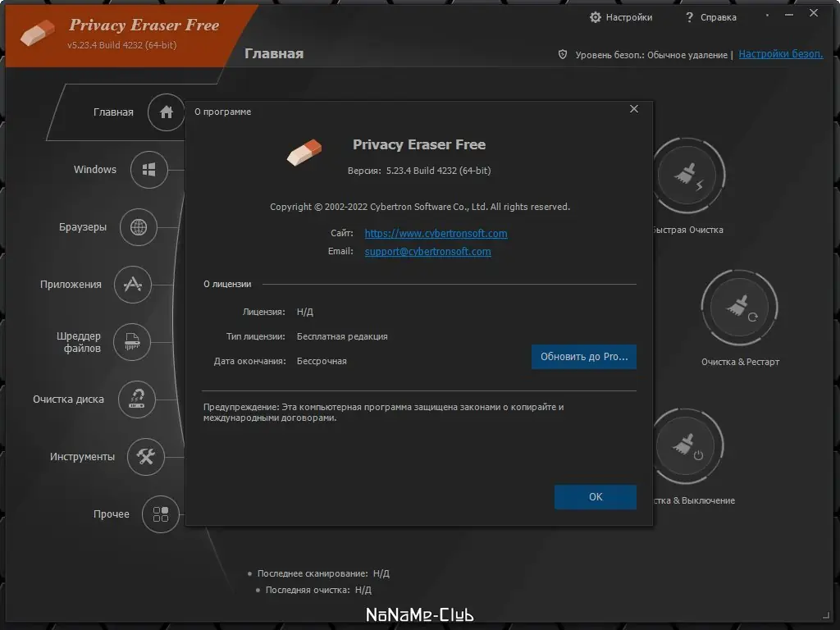Screen dimensions: 840x630
Task: Open Настройки безоп. security settings
Action: 780,53
